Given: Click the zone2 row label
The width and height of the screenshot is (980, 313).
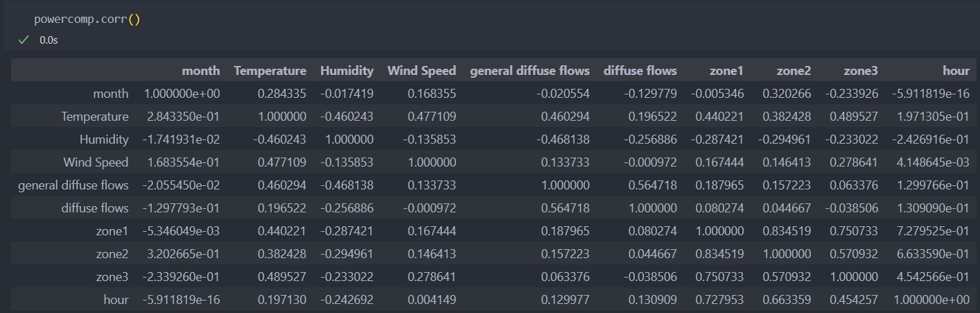Looking at the screenshot, I should click(x=113, y=254).
